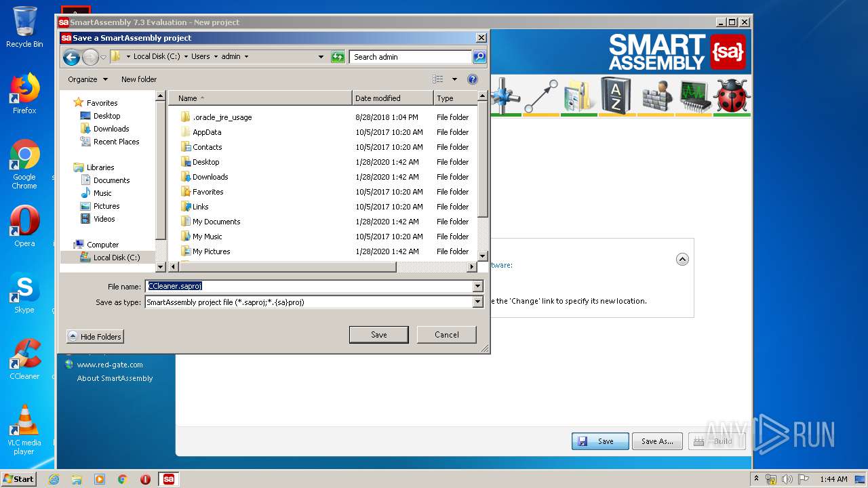
Task: Expand the Users breadcrumb dropdown arrow
Action: (x=215, y=57)
